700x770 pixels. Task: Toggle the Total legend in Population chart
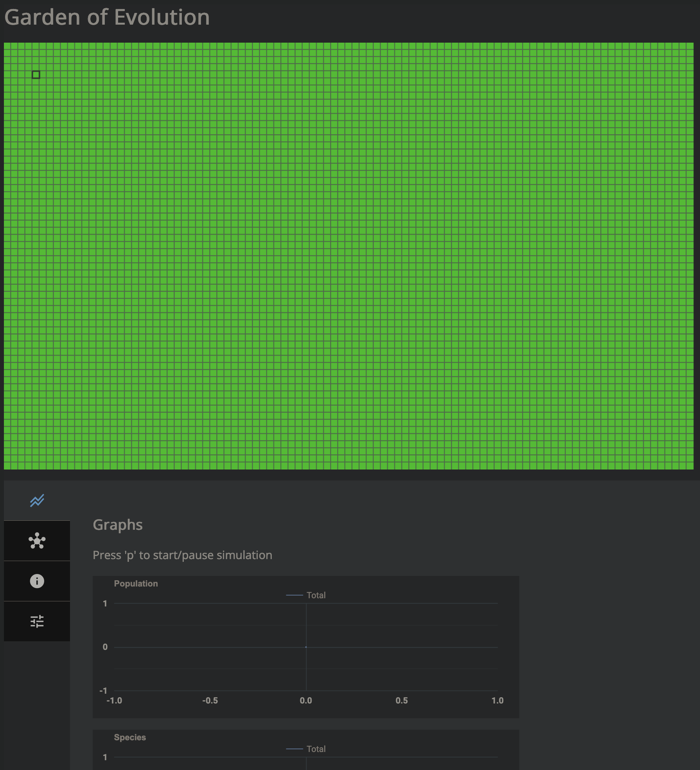[316, 595]
